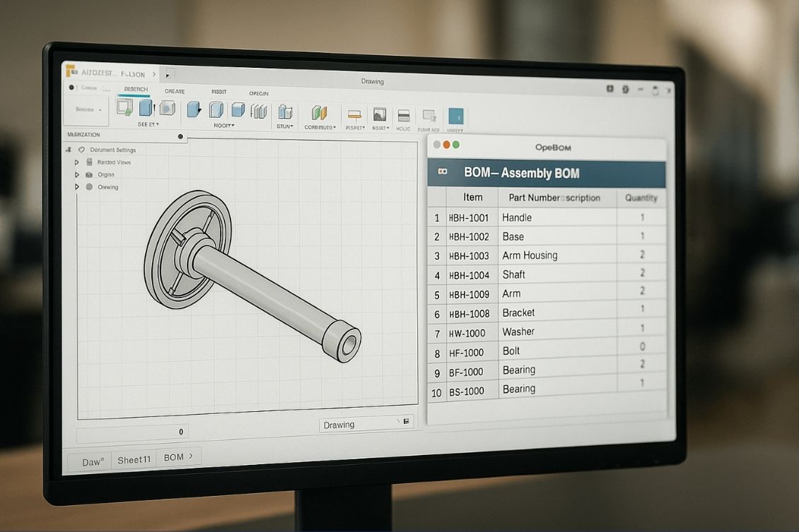Click the grey box-with-sphere icon in SEE EY group
The image size is (799, 532).
coord(167,108)
